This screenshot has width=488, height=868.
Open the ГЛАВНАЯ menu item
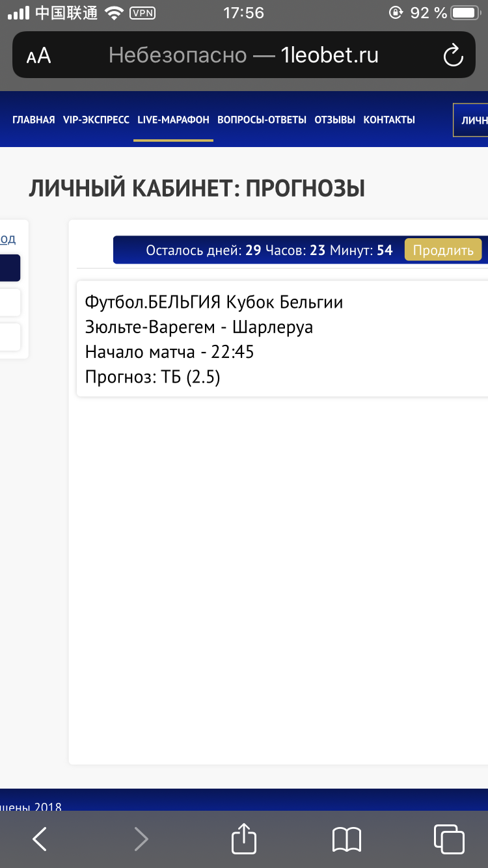(34, 120)
